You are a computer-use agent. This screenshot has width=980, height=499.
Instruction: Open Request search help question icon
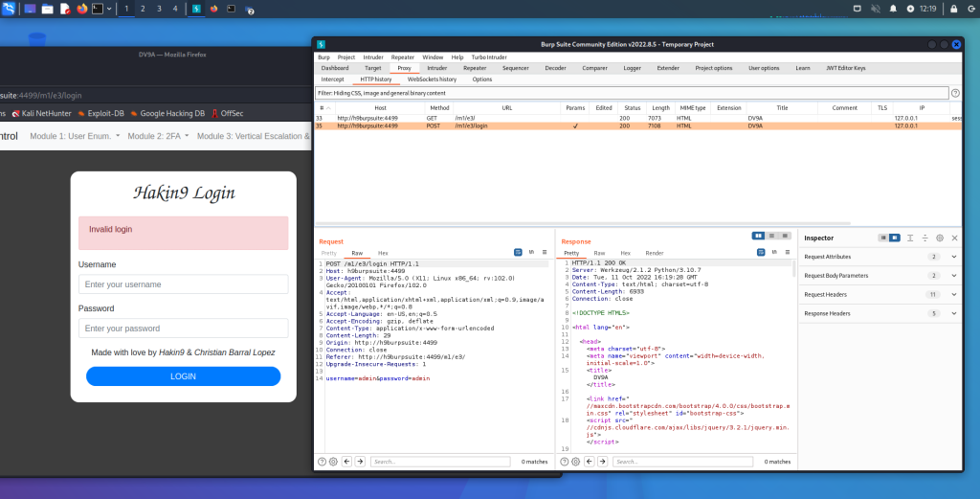point(322,462)
